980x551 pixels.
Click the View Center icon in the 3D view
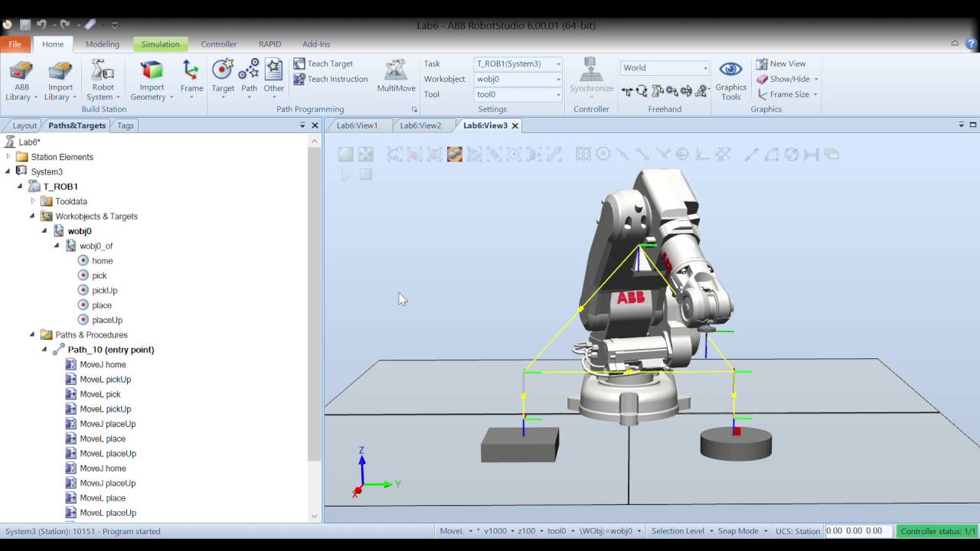(x=366, y=155)
